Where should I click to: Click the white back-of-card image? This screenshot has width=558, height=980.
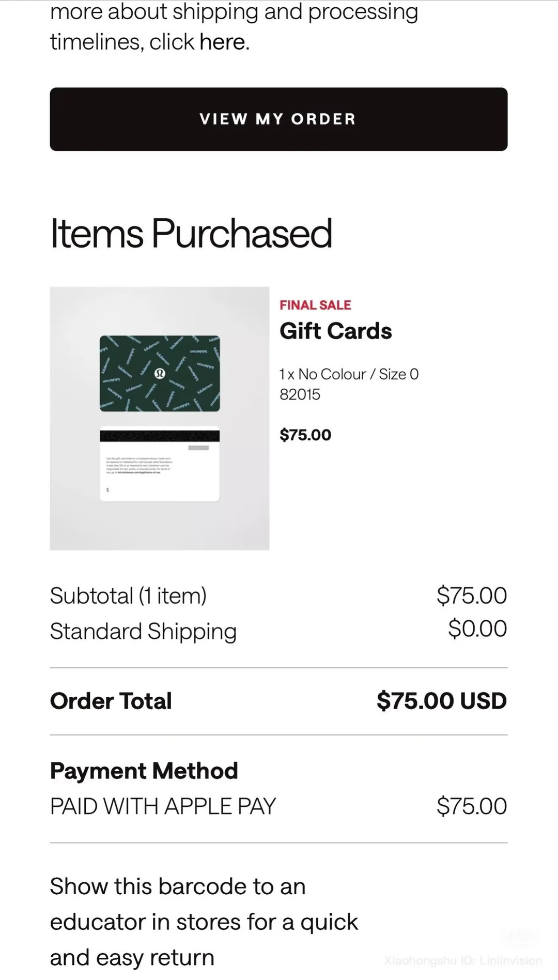160,464
